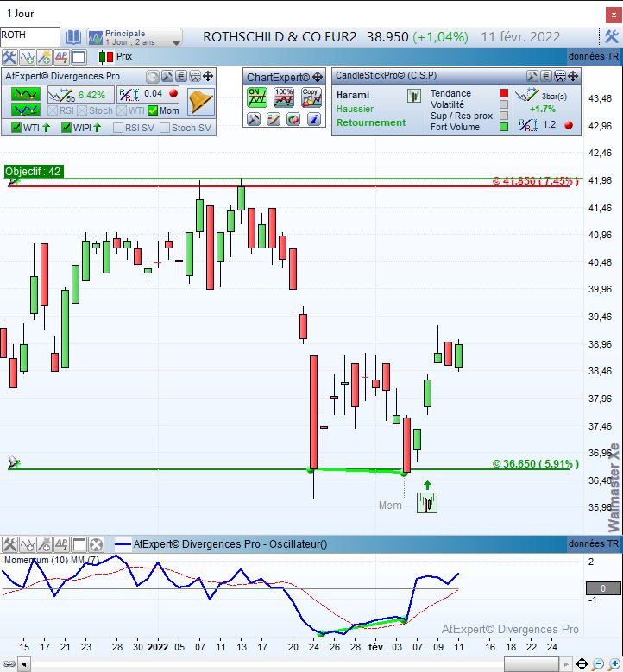Click the alert bell on 36.650 support line
Image resolution: width=623 pixels, height=672 pixels.
pyautogui.click(x=14, y=462)
